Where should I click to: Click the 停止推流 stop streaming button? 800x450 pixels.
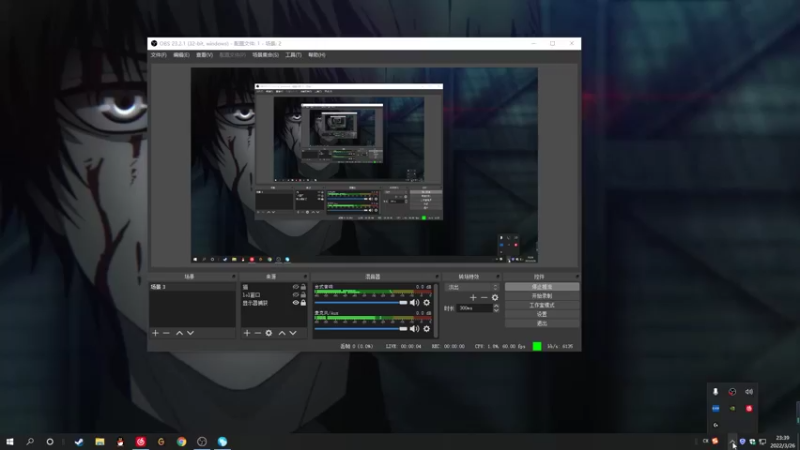[x=542, y=287]
